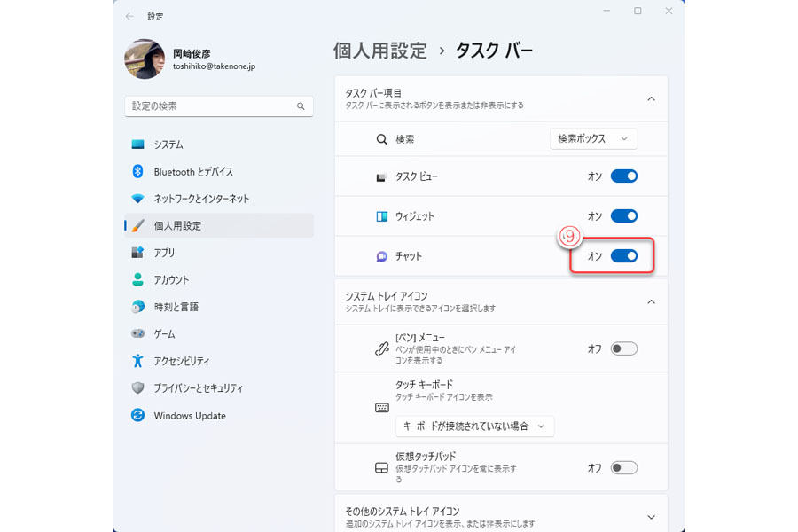Focus the 設定の検索 search field
This screenshot has width=798, height=532.
point(219,106)
